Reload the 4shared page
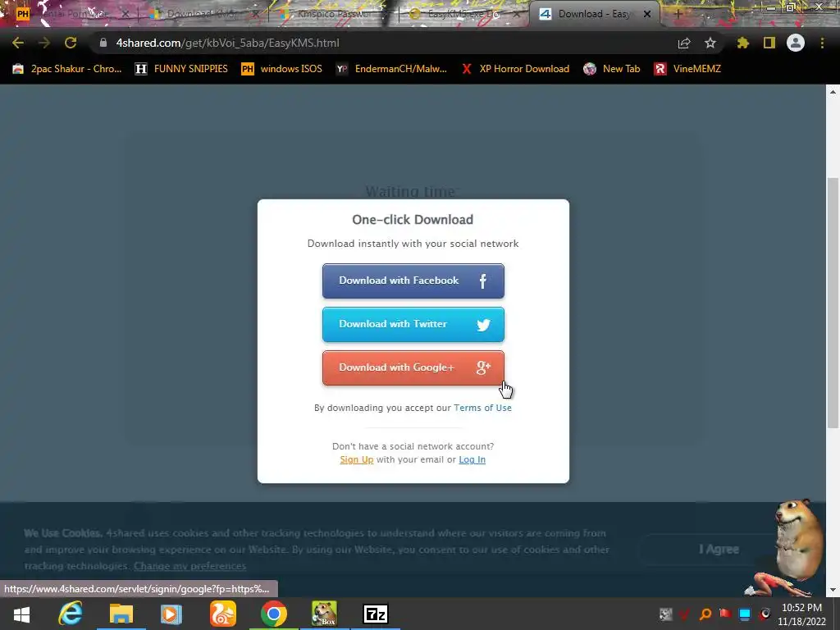This screenshot has height=630, width=840. [x=71, y=43]
